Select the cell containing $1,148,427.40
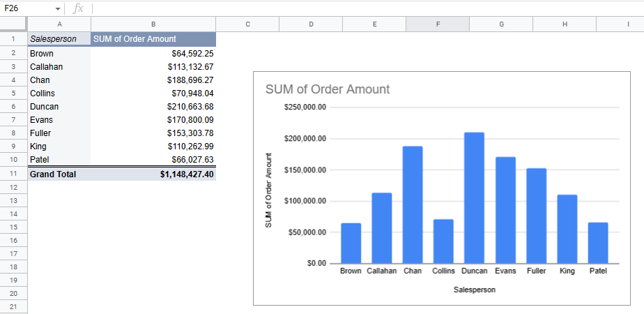This screenshot has width=644, height=314. point(153,174)
